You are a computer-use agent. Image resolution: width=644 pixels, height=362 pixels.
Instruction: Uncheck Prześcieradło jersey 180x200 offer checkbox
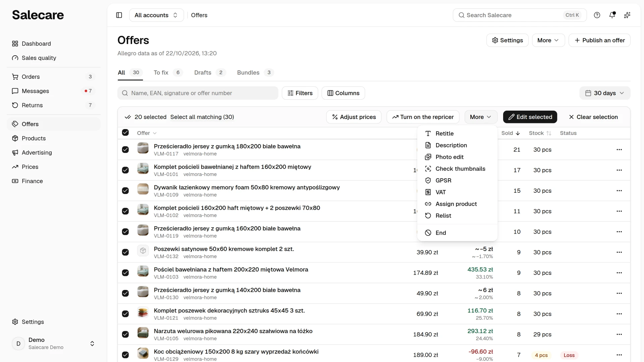[x=125, y=149]
